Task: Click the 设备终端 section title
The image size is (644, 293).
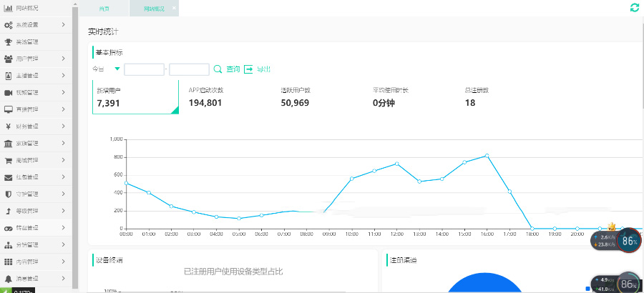Action: pos(109,259)
